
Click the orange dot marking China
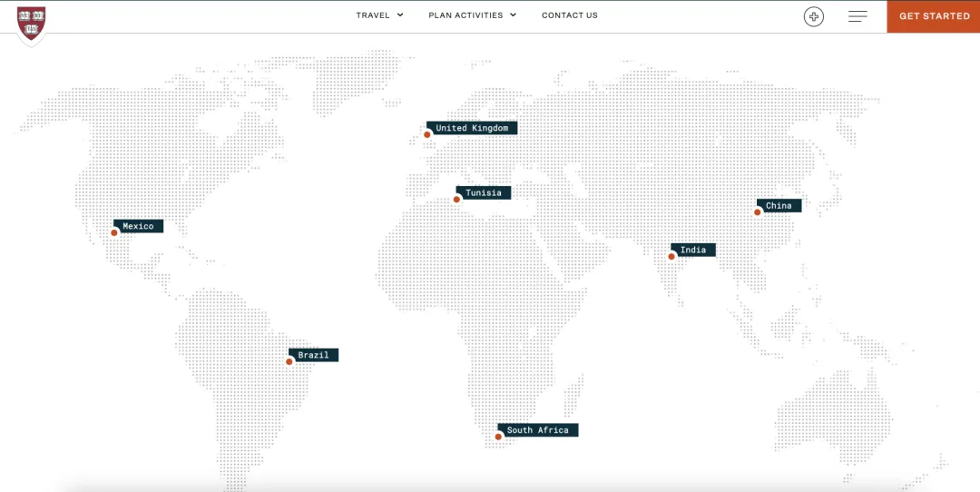[x=758, y=212]
